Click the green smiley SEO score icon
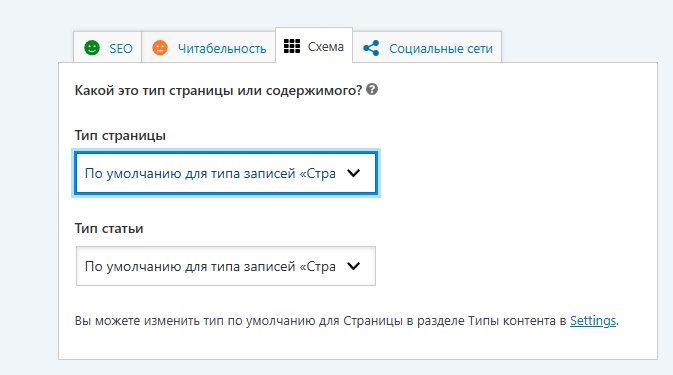The image size is (673, 375). (x=92, y=48)
